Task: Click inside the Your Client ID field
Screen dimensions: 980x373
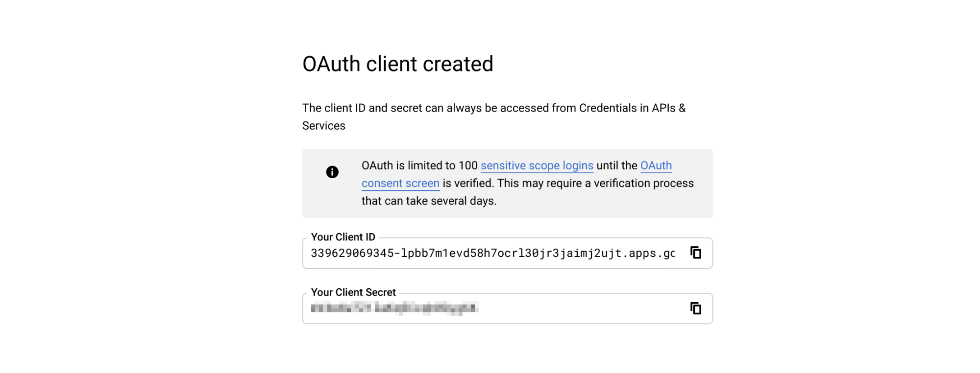Action: coord(490,253)
